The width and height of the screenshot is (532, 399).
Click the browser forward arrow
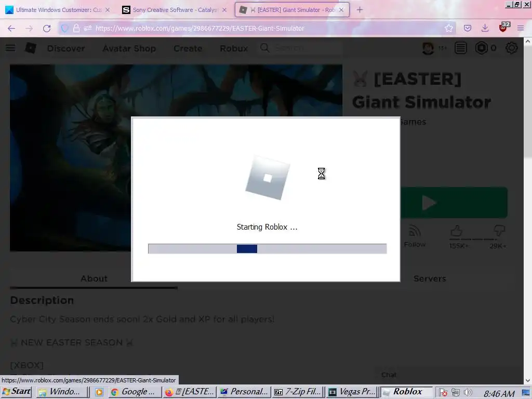[29, 29]
